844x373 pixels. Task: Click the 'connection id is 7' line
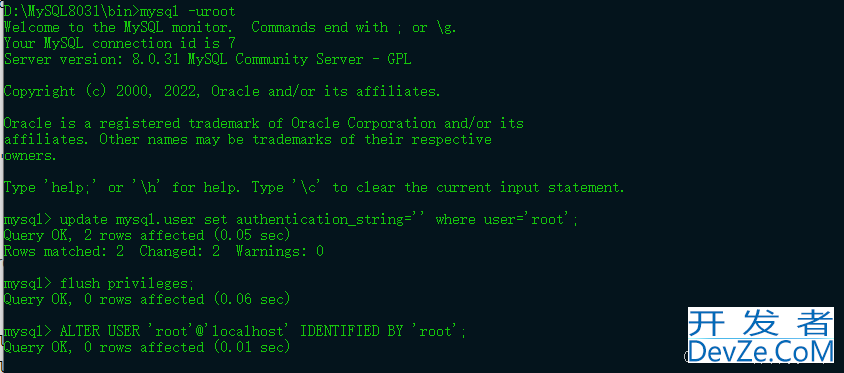[119, 43]
